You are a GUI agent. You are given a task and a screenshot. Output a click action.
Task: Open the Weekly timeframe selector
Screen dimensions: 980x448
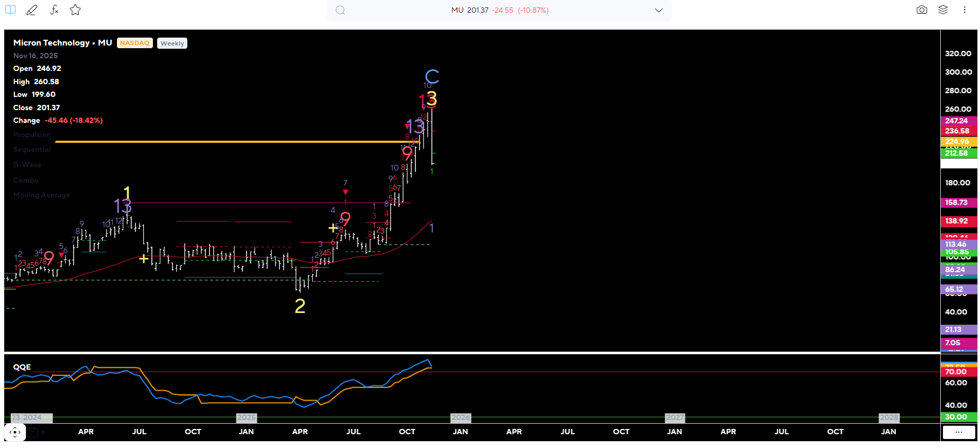[172, 43]
